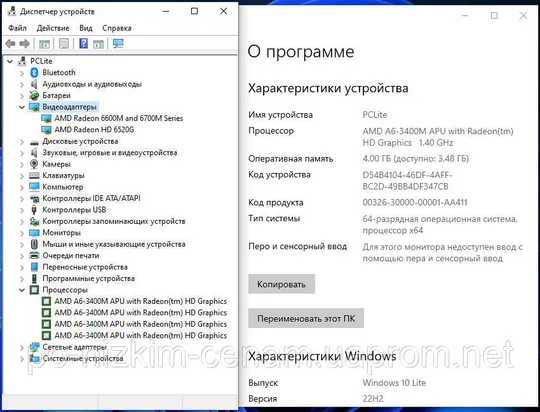Click the Мыши и иные указывающие устройства icon
This screenshot has height=412, width=540.
click(34, 244)
